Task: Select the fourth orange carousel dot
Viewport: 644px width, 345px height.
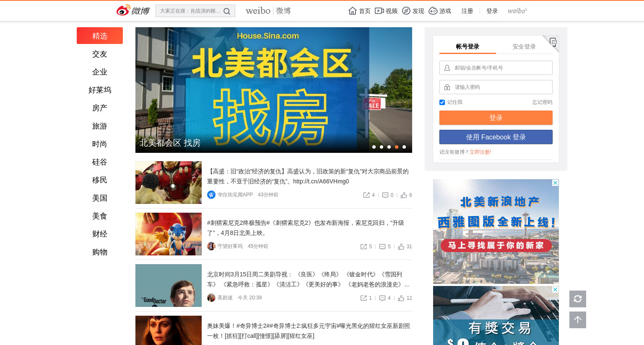Action: coord(397,147)
